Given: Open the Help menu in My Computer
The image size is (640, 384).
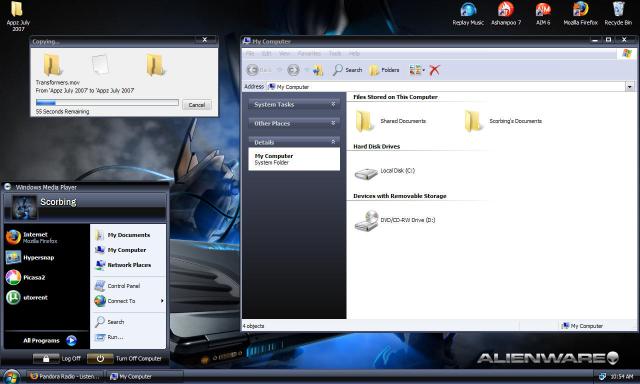Looking at the screenshot, I should (354, 53).
